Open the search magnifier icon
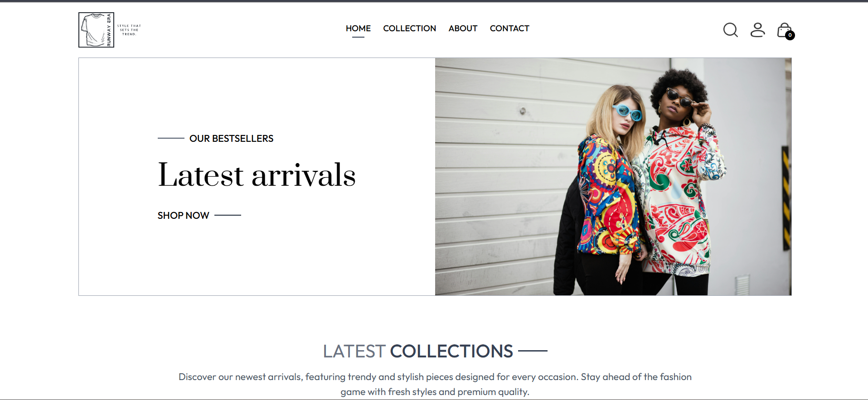 pyautogui.click(x=730, y=30)
